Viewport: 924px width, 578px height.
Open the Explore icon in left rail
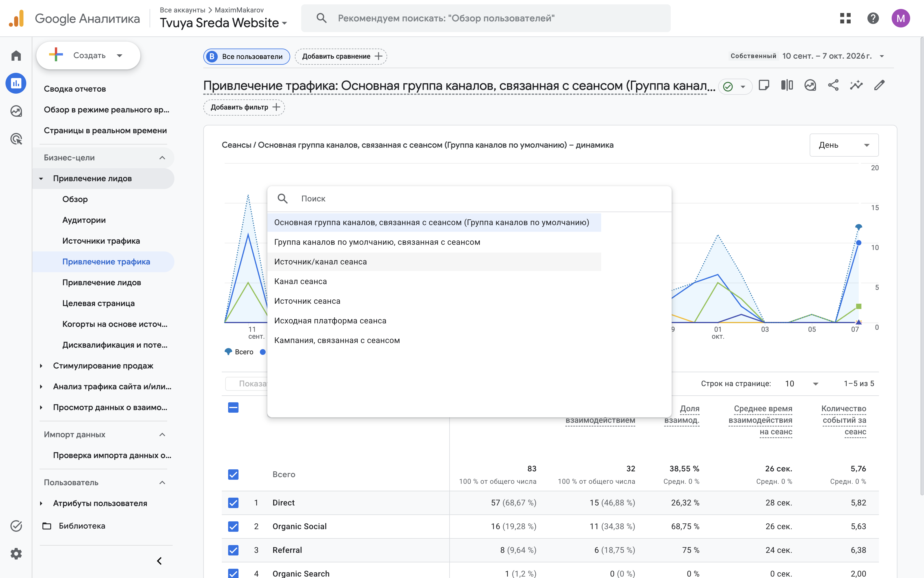pos(16,111)
